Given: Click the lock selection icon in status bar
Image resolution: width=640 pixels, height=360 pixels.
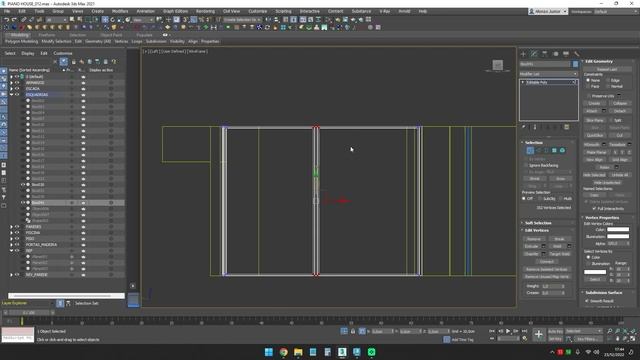Looking at the screenshot, I should pos(353,331).
